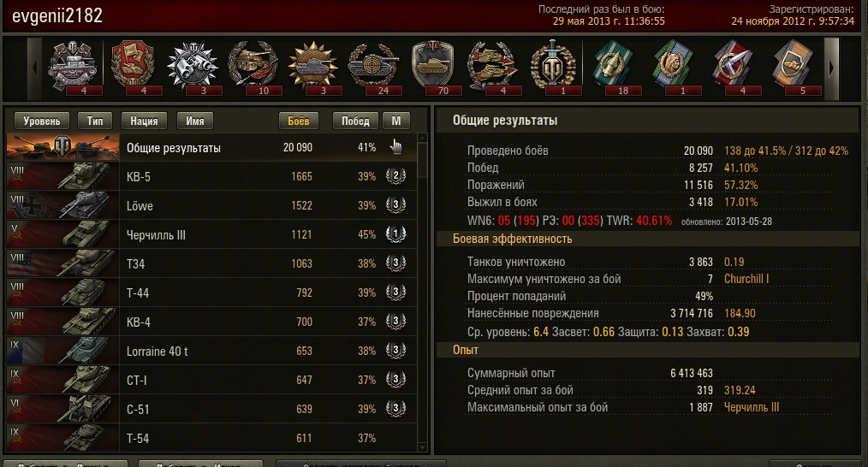Select the Löwe tank row
This screenshot has height=467, width=868.
click(211, 206)
